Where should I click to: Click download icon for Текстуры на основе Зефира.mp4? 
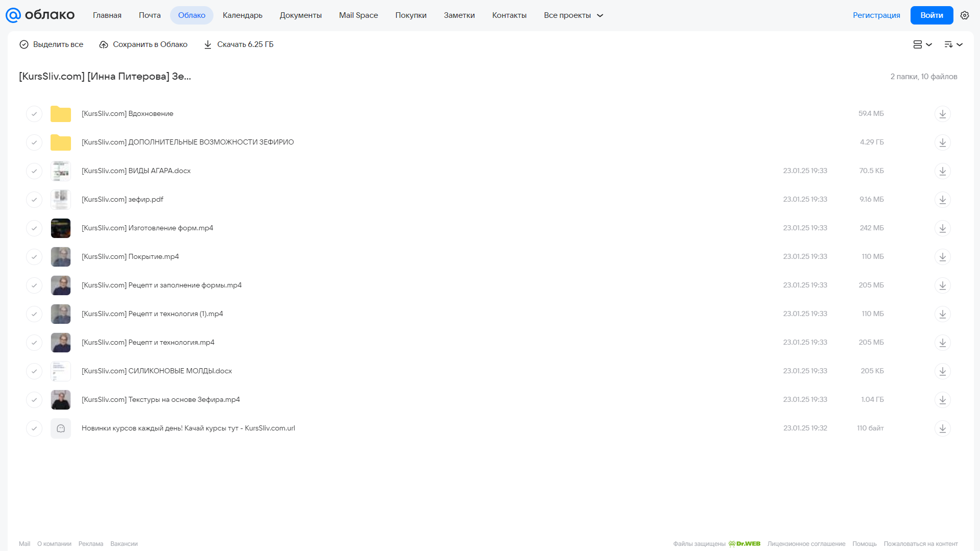(942, 400)
